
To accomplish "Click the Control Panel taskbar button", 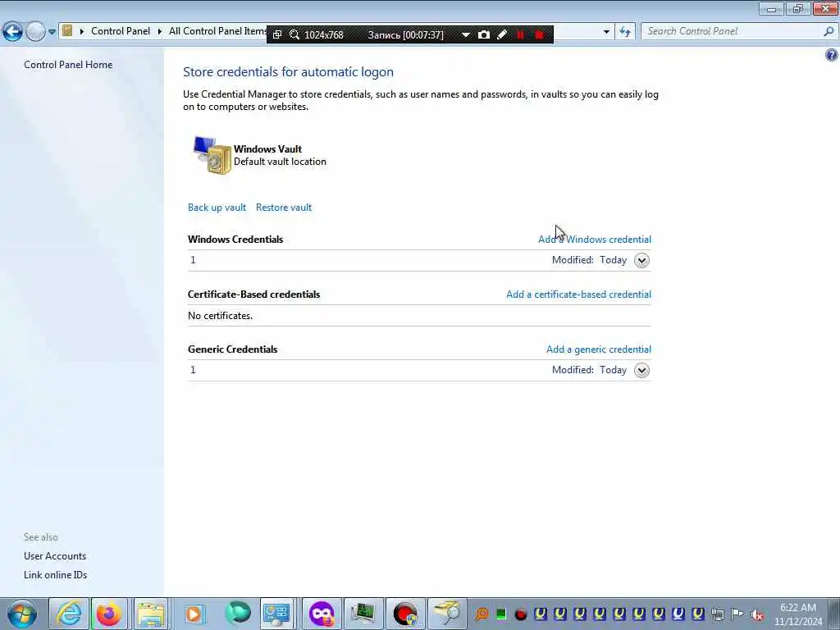I will (277, 614).
